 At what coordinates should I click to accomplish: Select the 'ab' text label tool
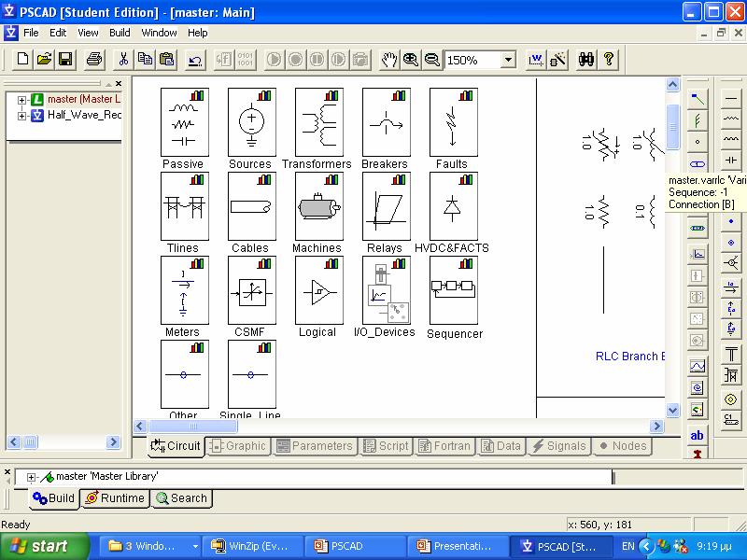click(x=697, y=435)
